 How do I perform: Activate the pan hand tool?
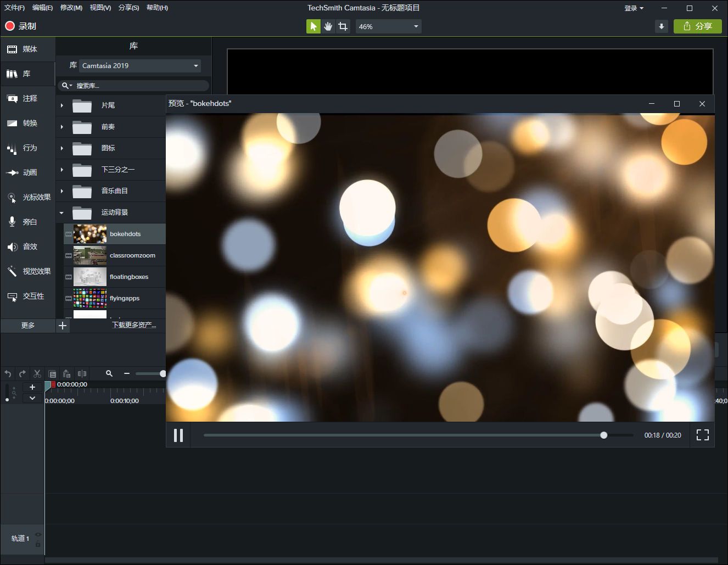328,26
